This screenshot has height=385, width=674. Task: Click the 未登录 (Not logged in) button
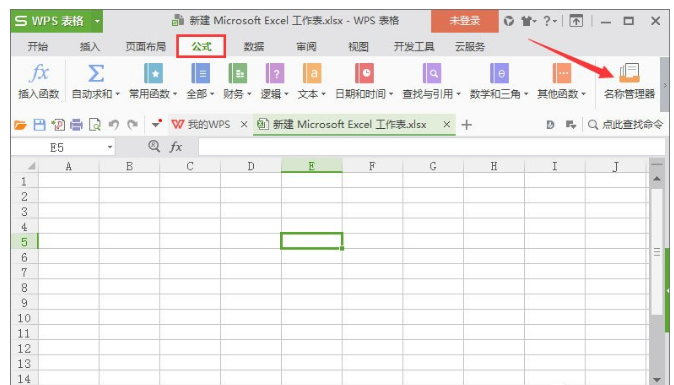(465, 21)
